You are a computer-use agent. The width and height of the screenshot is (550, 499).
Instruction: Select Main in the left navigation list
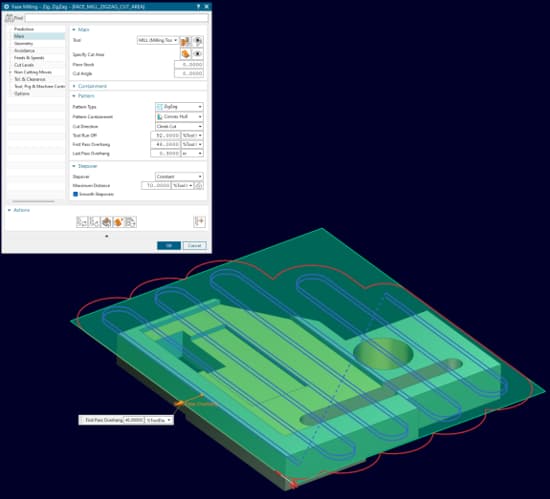coord(39,36)
